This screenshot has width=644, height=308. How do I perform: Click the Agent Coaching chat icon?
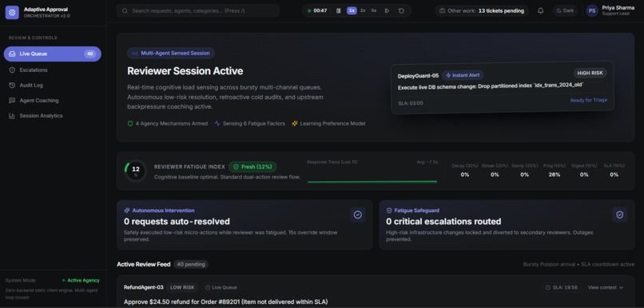pos(12,100)
